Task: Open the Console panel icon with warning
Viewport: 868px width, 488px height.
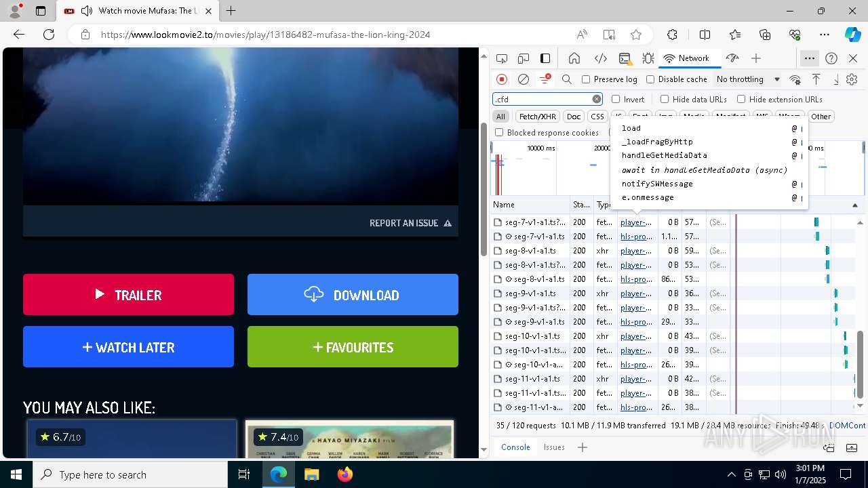Action: click(x=625, y=58)
